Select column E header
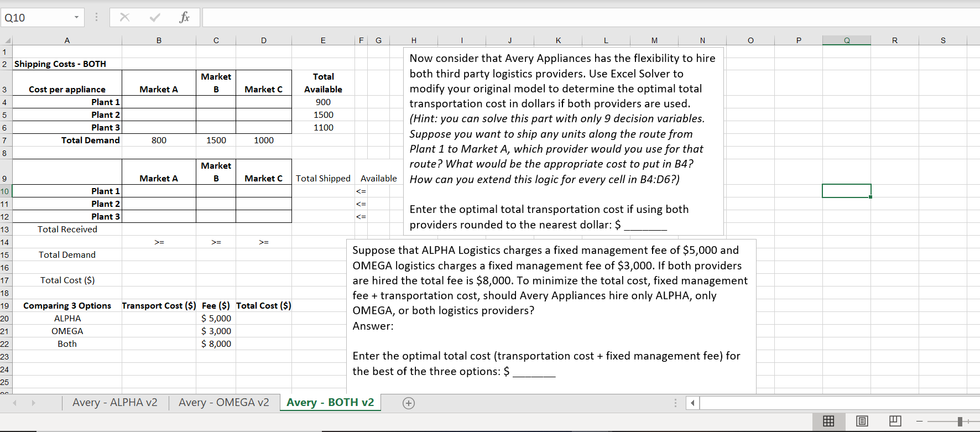The width and height of the screenshot is (980, 432). pyautogui.click(x=323, y=40)
